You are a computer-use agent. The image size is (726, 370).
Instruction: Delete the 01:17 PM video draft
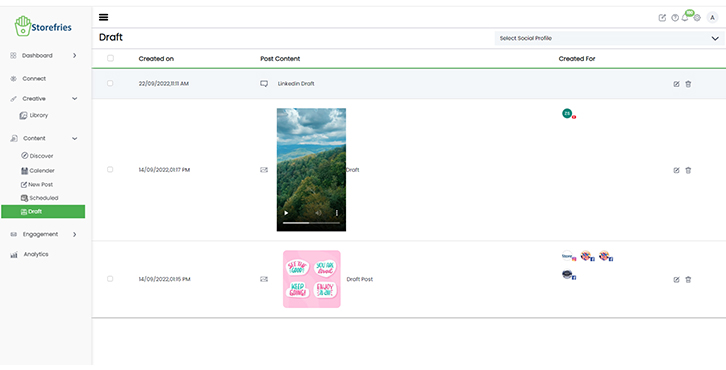[688, 170]
